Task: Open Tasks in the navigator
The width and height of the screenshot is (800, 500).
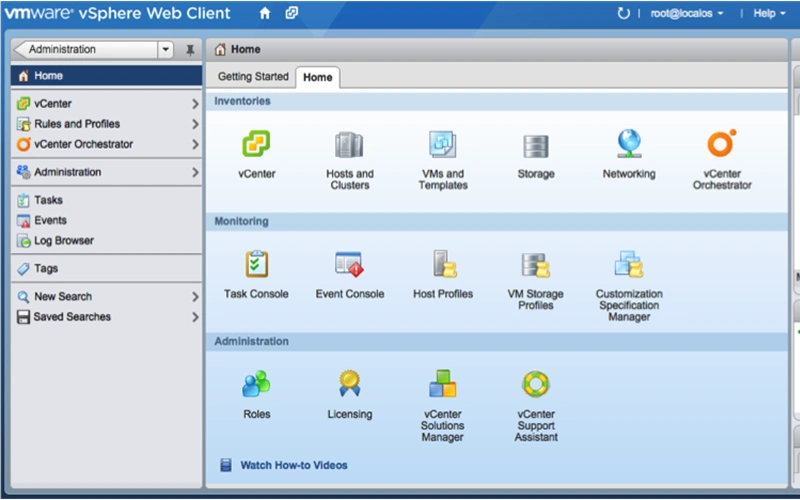Action: pyautogui.click(x=106, y=200)
